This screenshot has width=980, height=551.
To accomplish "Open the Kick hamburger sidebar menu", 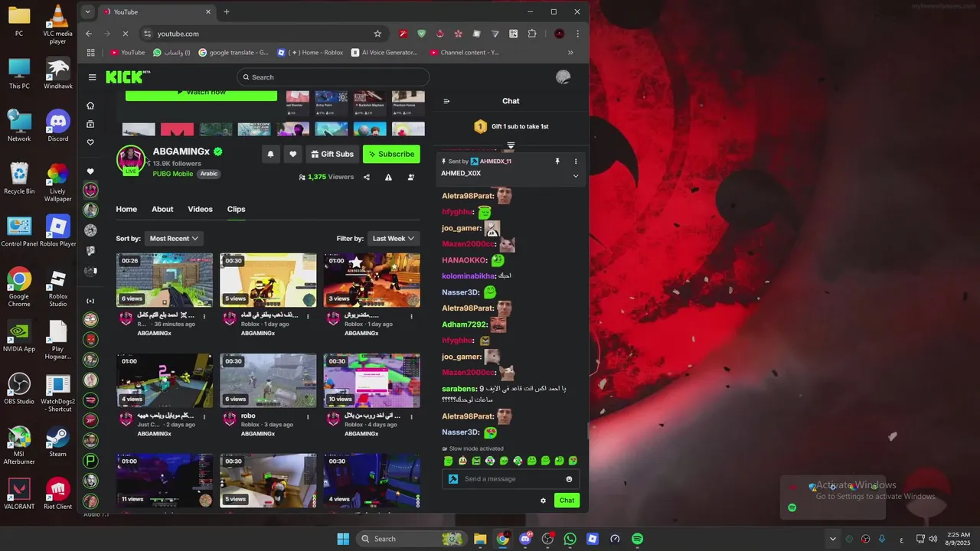I will pyautogui.click(x=92, y=77).
